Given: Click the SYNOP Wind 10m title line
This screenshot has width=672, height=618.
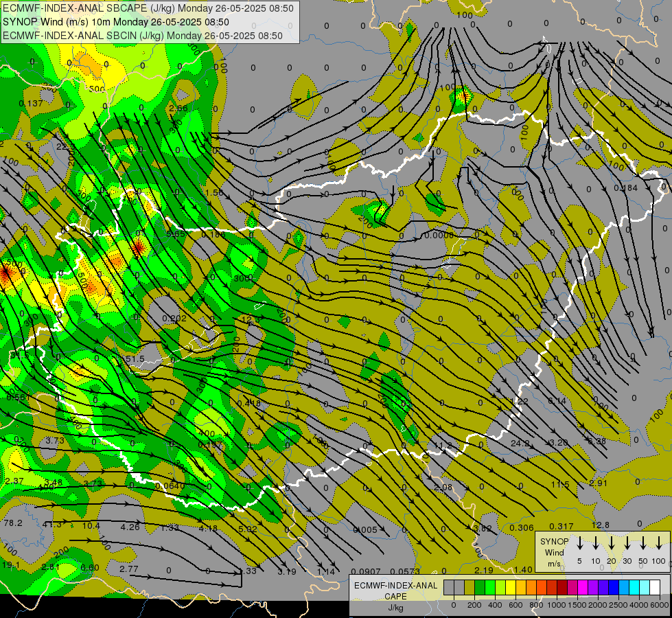Looking at the screenshot, I should pyautogui.click(x=116, y=22).
